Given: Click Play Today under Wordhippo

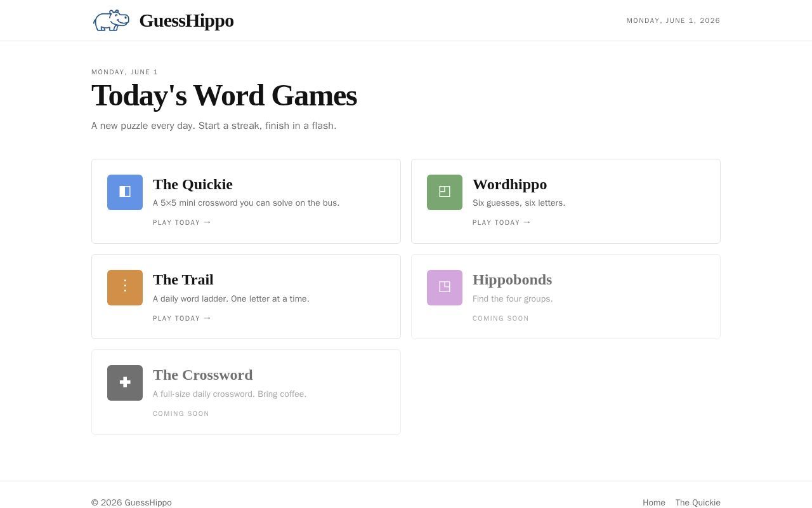Looking at the screenshot, I should (x=502, y=222).
